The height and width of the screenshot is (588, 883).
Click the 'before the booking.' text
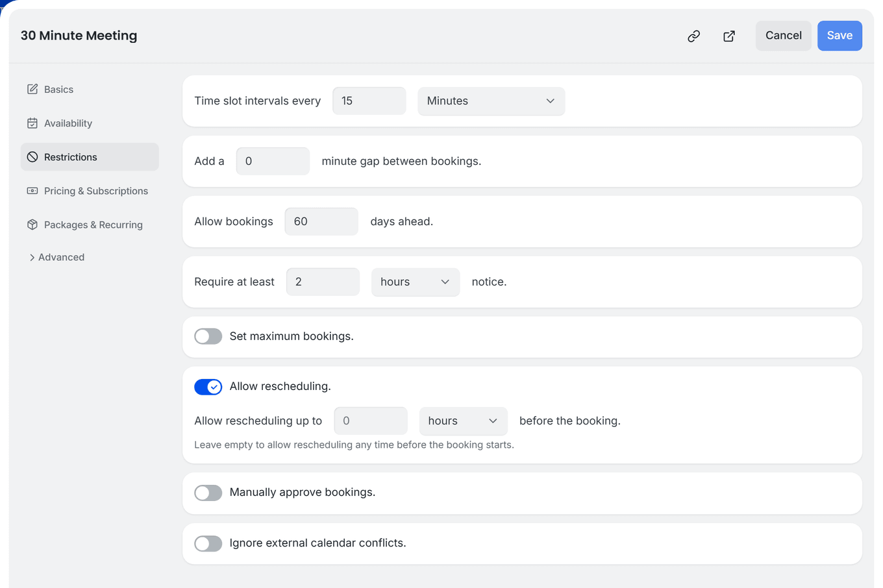point(569,421)
